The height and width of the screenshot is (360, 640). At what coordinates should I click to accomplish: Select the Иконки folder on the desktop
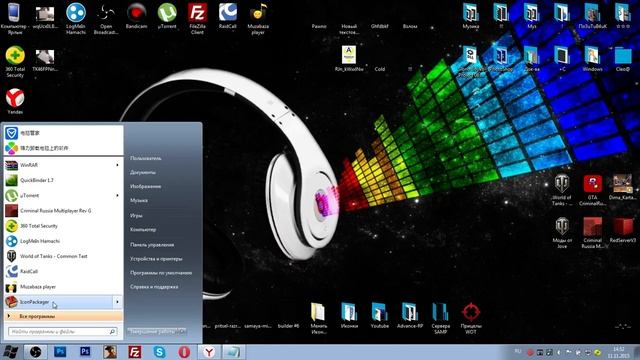[349, 316]
